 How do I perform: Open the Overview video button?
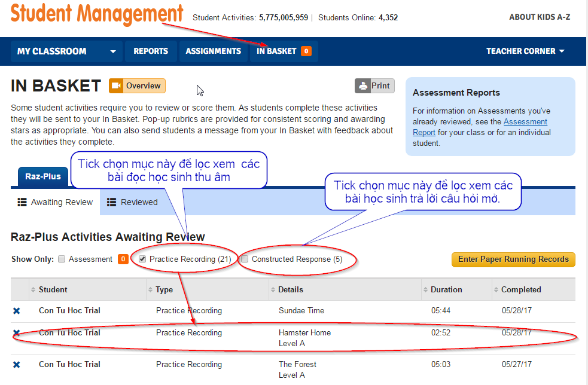tap(137, 86)
